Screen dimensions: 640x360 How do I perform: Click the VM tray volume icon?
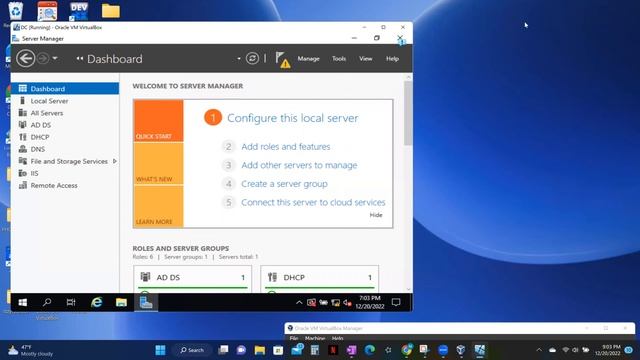[347, 303]
